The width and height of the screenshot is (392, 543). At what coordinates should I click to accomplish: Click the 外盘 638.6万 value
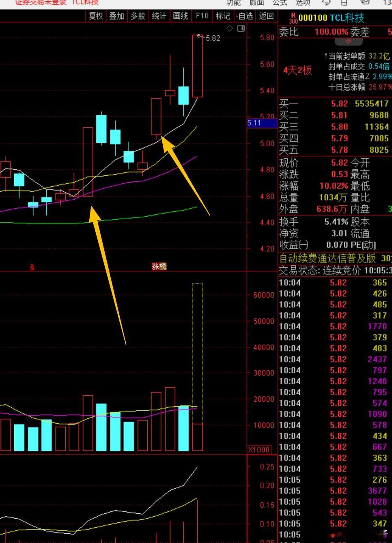click(332, 209)
